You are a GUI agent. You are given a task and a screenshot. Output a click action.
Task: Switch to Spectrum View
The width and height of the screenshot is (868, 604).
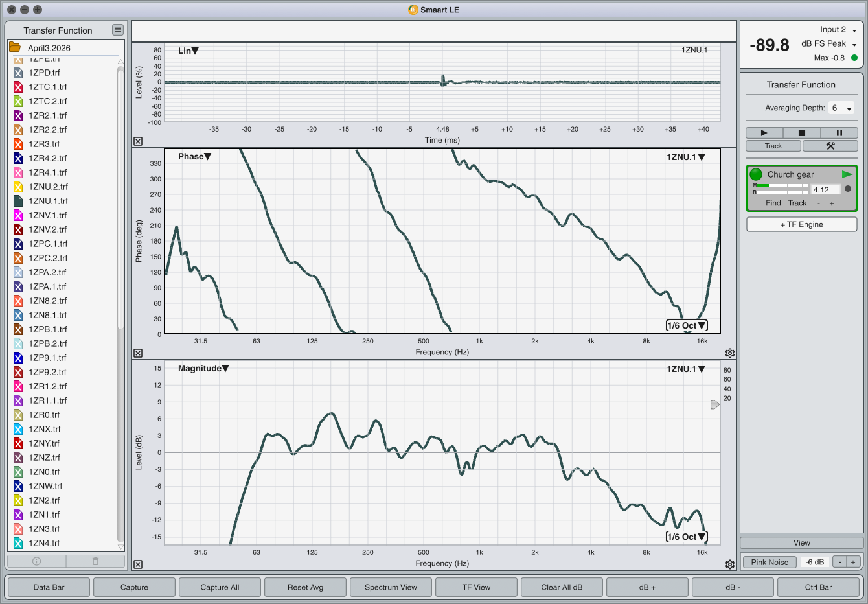(x=391, y=587)
